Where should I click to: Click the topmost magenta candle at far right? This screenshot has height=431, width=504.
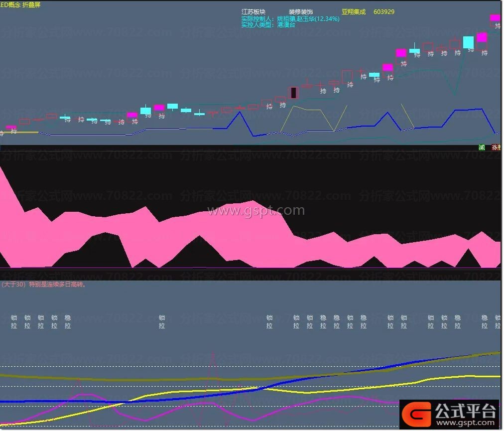coord(495,18)
